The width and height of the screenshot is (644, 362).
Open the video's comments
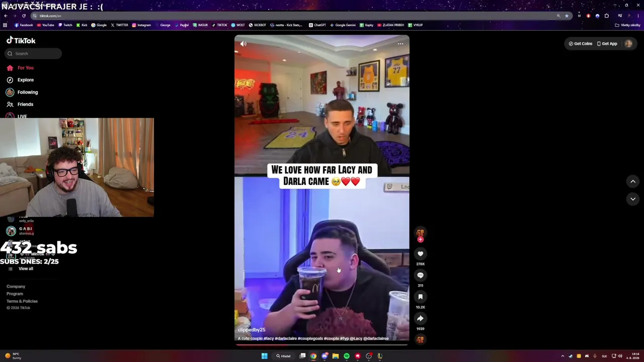pyautogui.click(x=420, y=276)
